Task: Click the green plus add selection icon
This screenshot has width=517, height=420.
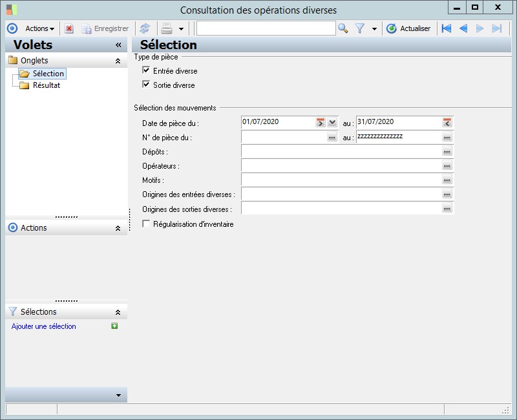Action: 114,326
